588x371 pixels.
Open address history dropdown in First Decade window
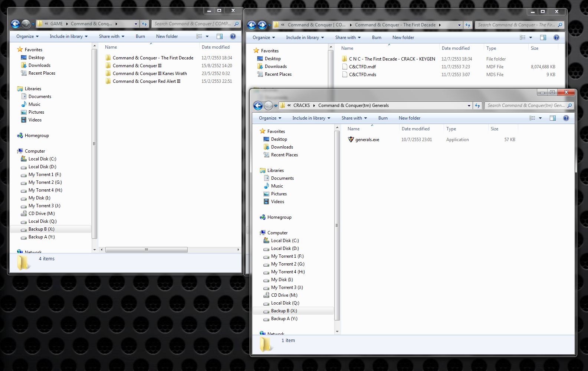tap(459, 25)
